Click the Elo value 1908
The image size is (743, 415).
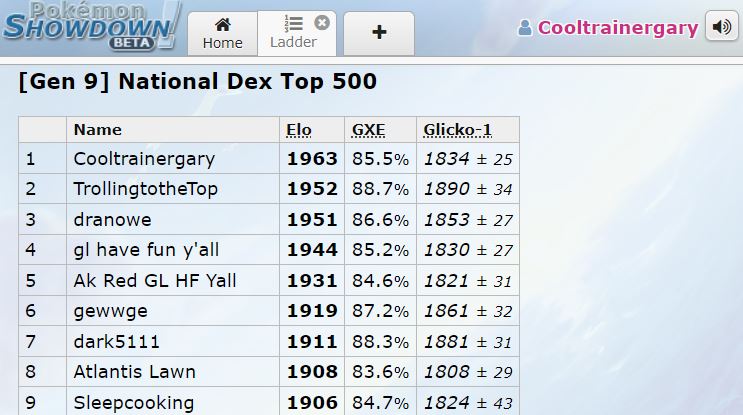tap(312, 372)
